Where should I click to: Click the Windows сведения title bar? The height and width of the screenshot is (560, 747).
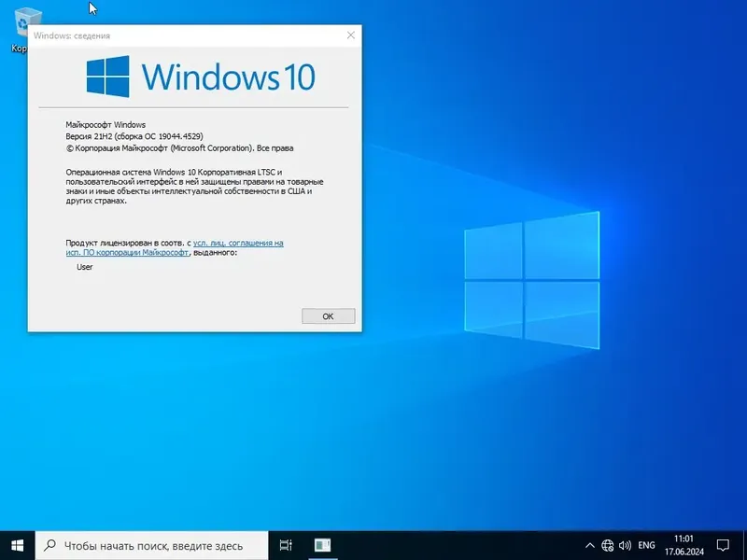point(187,35)
